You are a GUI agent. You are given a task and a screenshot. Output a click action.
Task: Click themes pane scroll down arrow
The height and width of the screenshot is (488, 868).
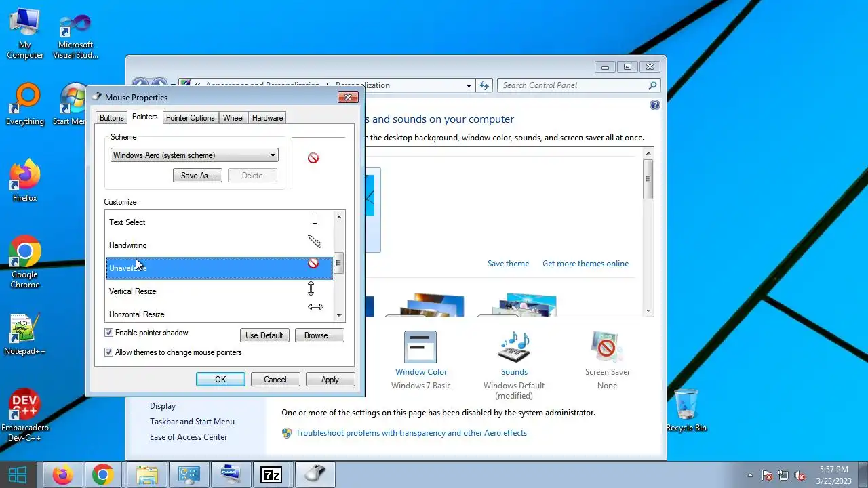[x=648, y=310]
